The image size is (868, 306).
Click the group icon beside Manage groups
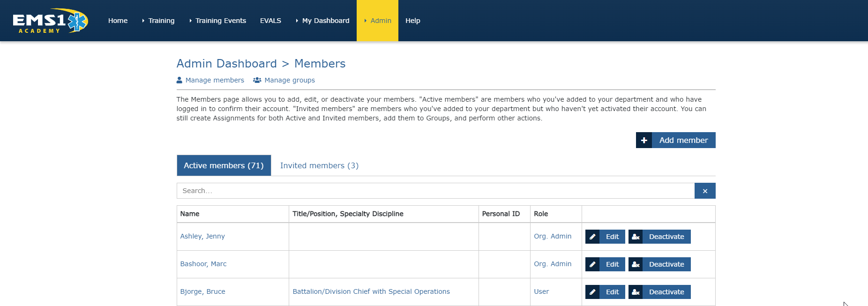257,80
